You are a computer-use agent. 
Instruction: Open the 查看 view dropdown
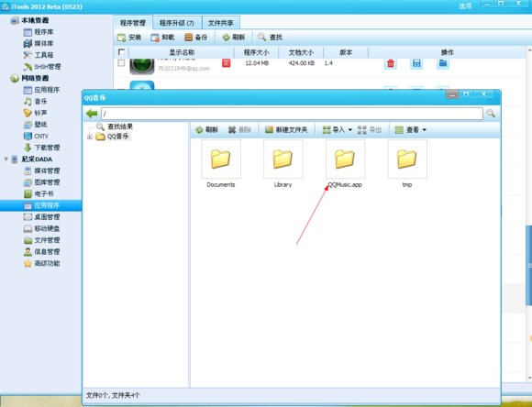(411, 129)
